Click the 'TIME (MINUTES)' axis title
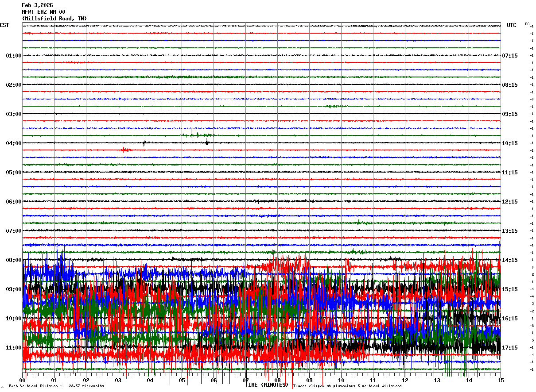536x392 pixels. pos(267,385)
